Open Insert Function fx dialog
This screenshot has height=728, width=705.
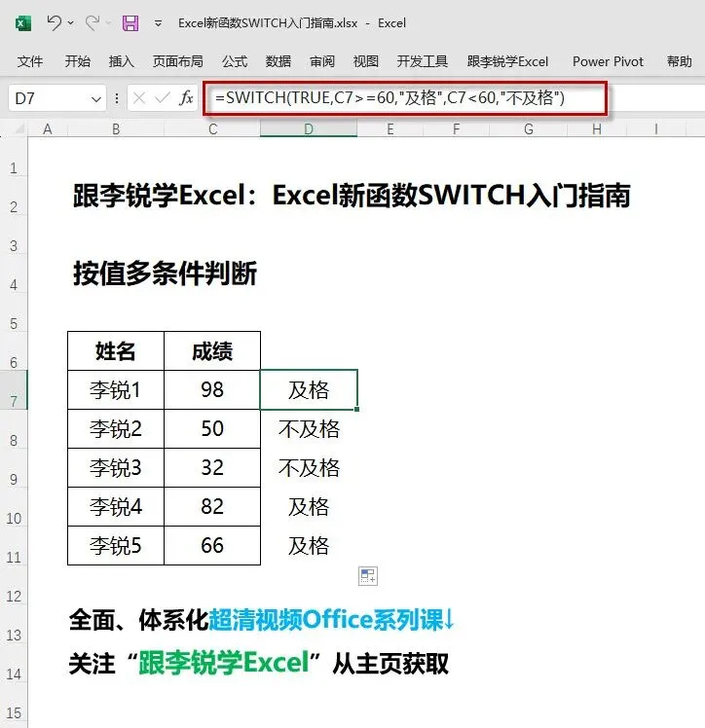[186, 98]
